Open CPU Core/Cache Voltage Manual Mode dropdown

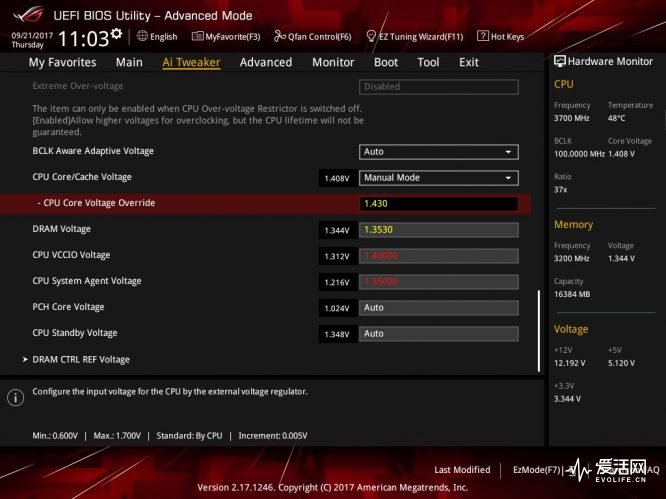click(x=438, y=178)
